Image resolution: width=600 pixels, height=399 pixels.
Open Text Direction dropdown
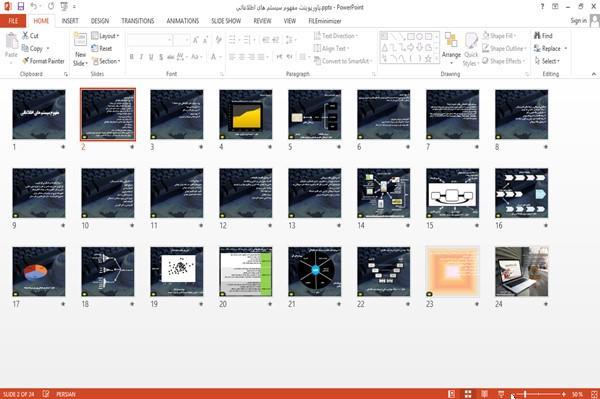[336, 36]
